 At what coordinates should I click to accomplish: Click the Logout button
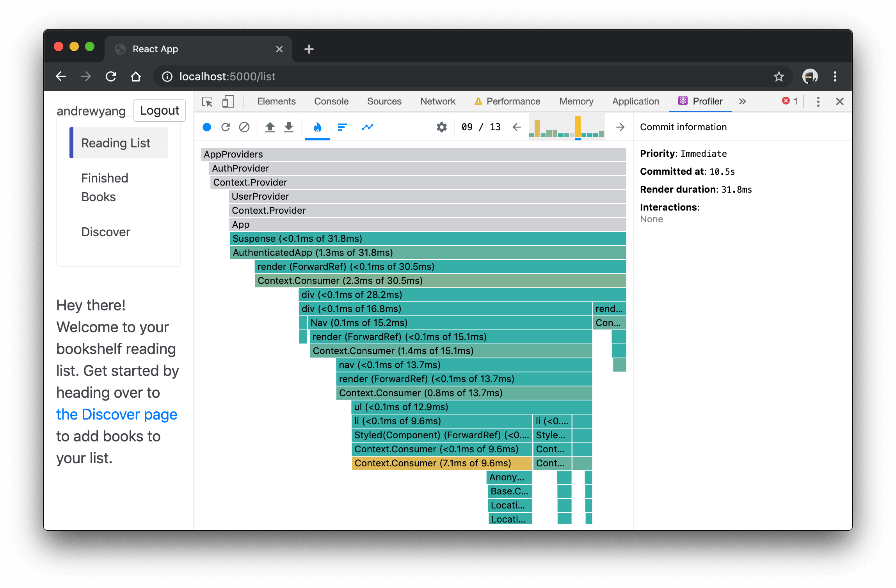coord(159,110)
